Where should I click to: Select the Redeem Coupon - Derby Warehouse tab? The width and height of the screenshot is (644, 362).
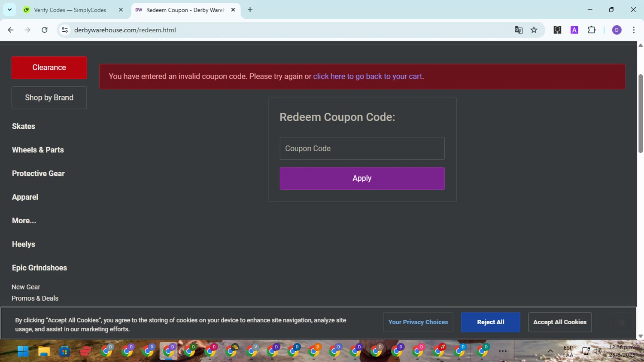[185, 10]
